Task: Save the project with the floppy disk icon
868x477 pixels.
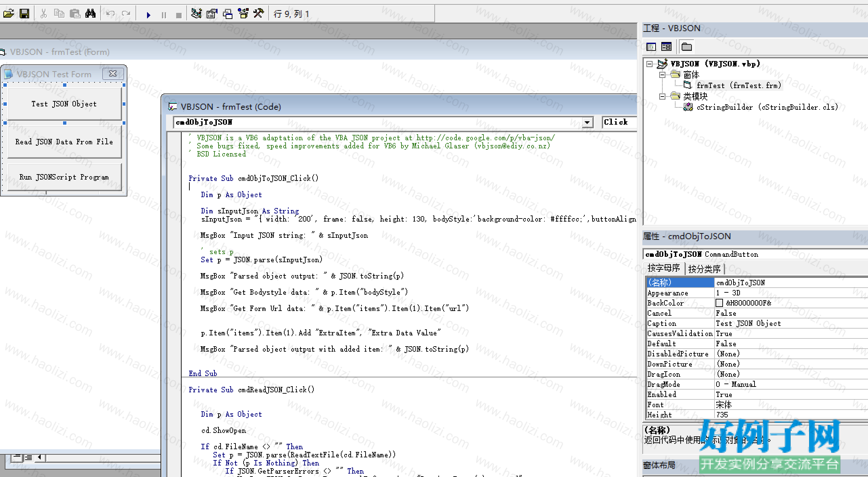Action: (24, 14)
